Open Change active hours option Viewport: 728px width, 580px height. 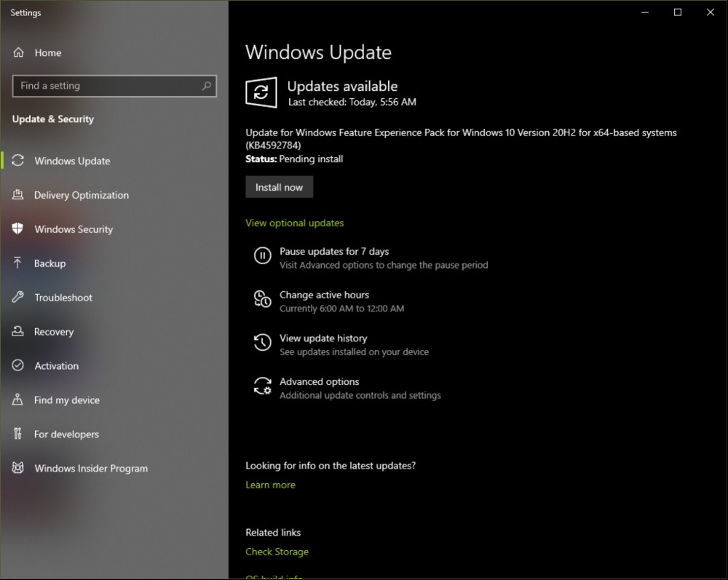[324, 295]
